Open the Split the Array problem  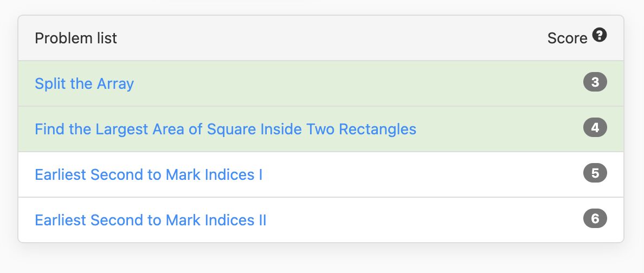pyautogui.click(x=84, y=84)
